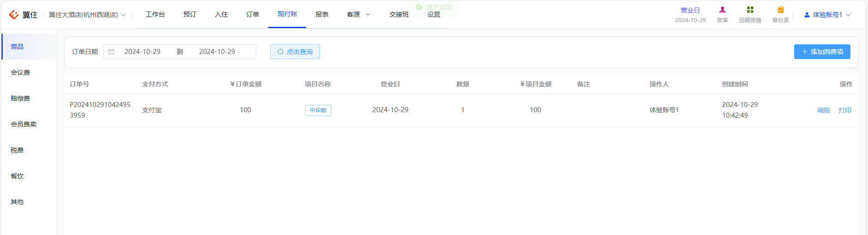Open the 订单 menu
The image size is (868, 235).
click(x=253, y=14)
